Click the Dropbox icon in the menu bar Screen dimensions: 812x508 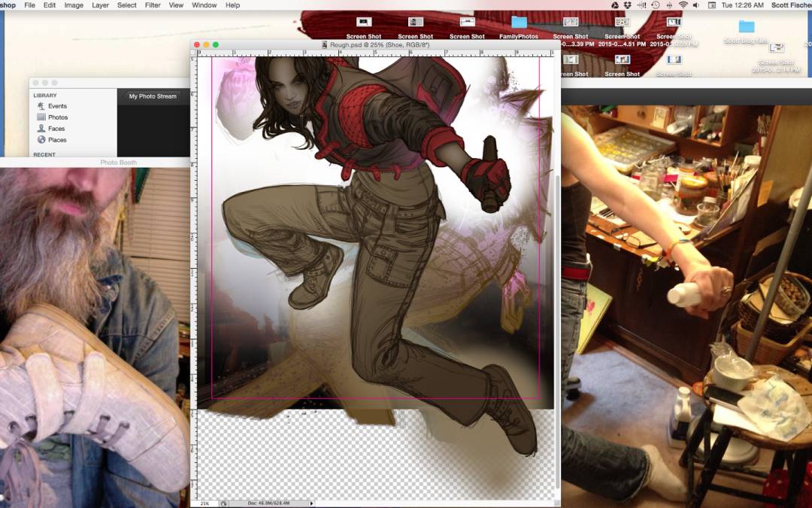pyautogui.click(x=629, y=5)
